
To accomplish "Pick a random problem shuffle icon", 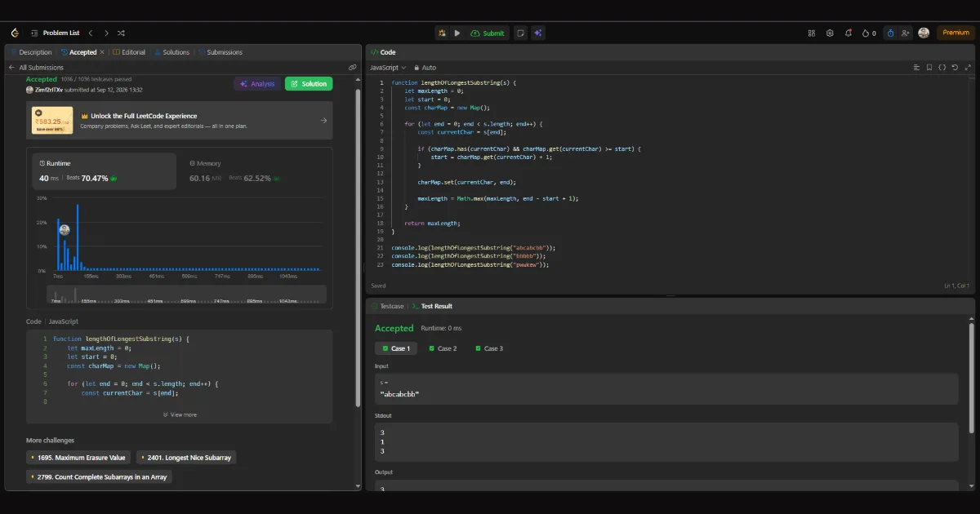I will click(x=121, y=33).
